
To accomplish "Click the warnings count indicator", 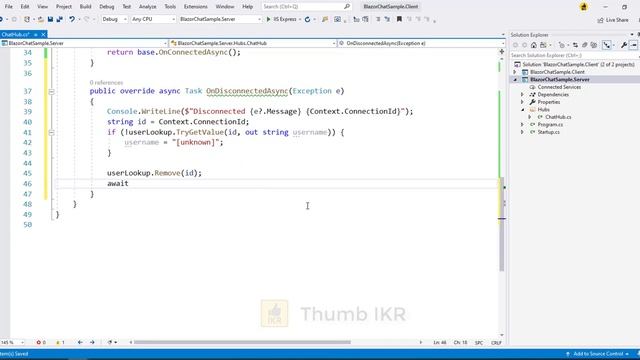I will click(x=60, y=342).
